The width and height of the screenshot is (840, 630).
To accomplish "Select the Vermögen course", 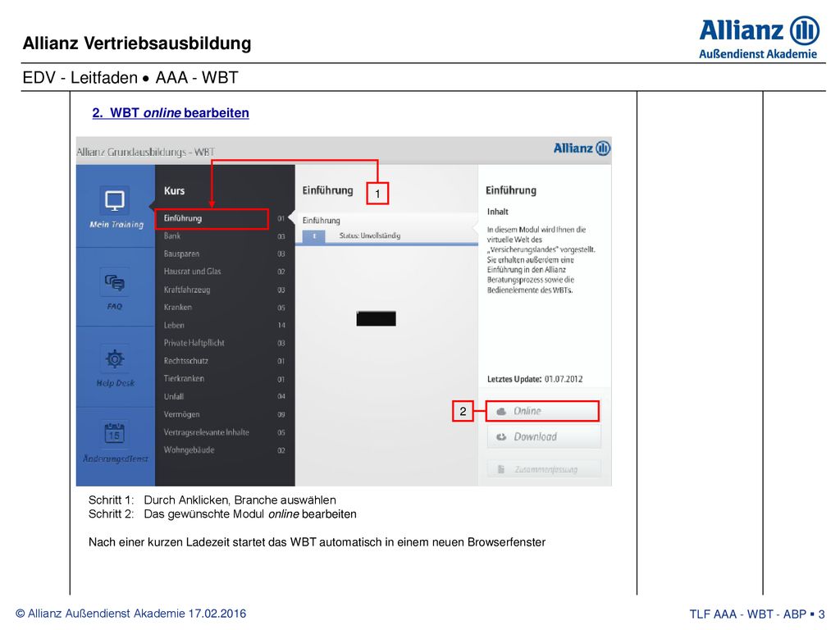I will pyautogui.click(x=225, y=414).
